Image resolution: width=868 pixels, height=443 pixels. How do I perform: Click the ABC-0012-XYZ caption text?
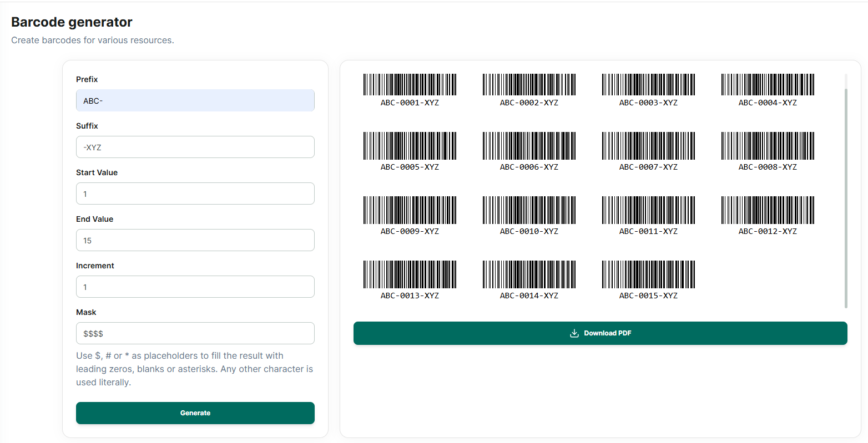768,231
